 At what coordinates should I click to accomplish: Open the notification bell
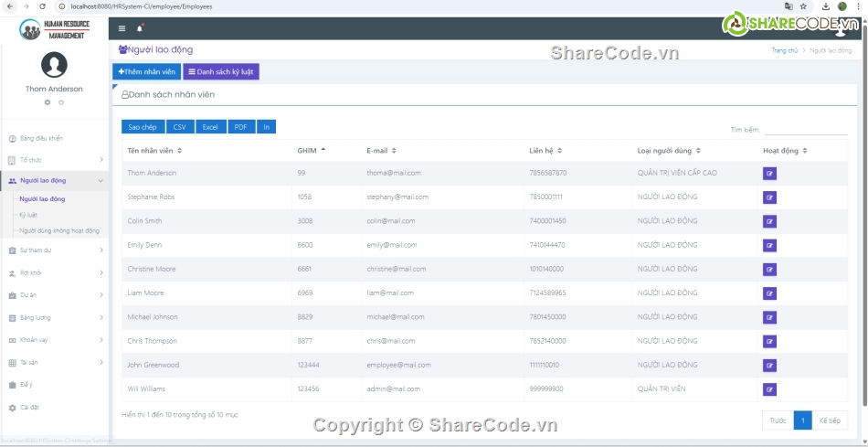(140, 29)
